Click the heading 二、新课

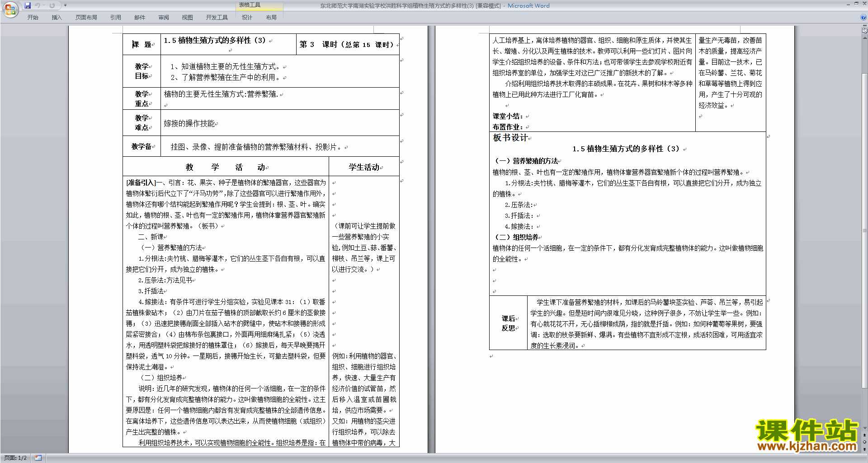pyautogui.click(x=151, y=237)
